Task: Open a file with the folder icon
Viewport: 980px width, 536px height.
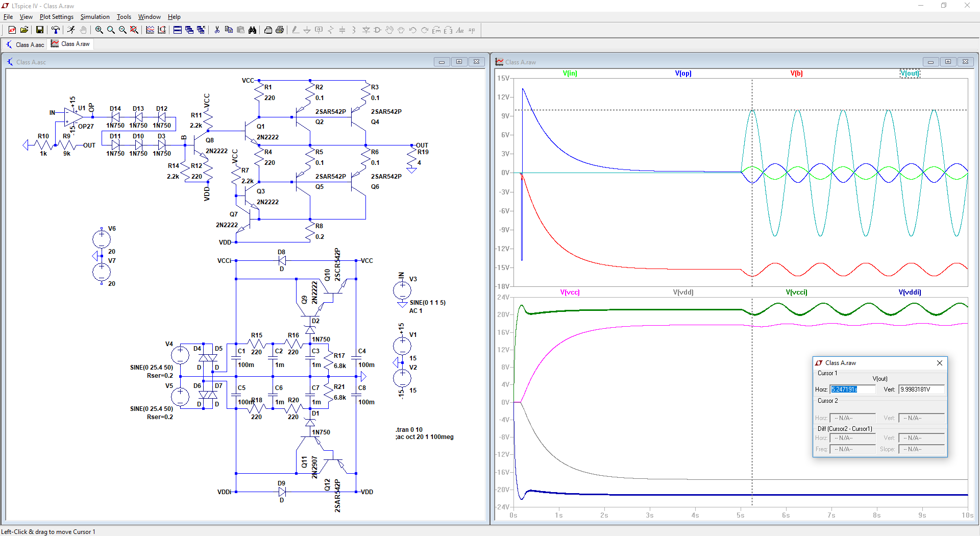Action: (24, 30)
